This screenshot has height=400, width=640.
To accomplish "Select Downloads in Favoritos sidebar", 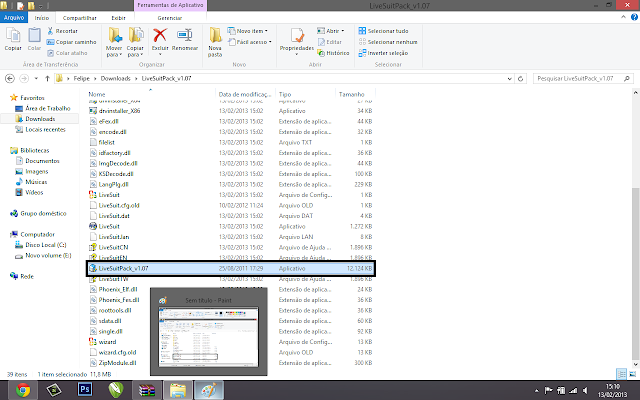I will (x=40, y=119).
